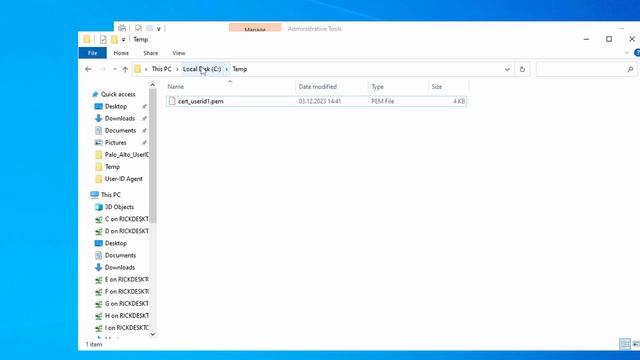Click the pinned Downloads arrow icon
640x360 pixels.
tap(98, 118)
